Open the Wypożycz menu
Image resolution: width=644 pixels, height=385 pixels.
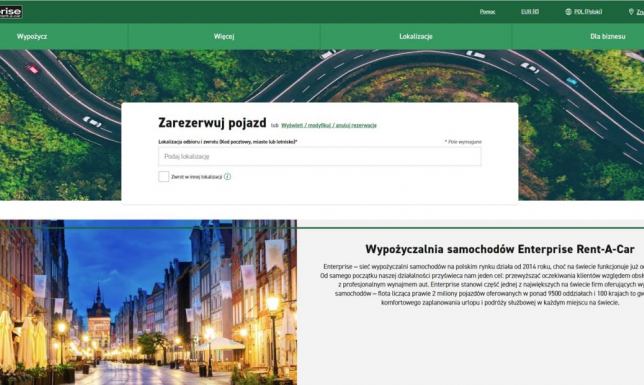pyautogui.click(x=32, y=37)
